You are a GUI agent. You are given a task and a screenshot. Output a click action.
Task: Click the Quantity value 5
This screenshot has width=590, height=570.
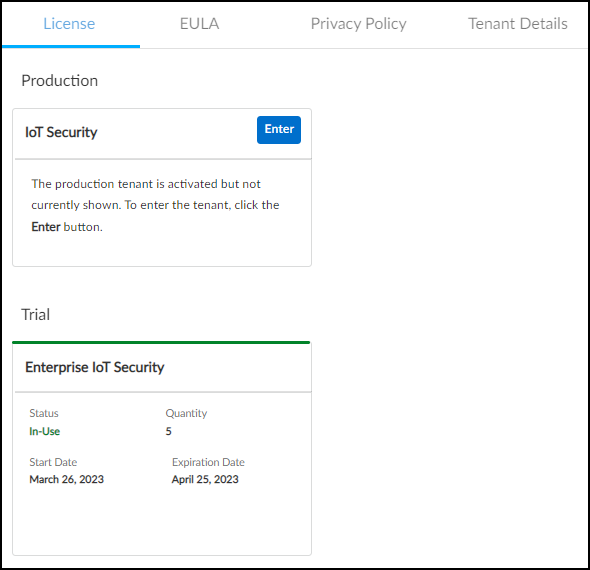pyautogui.click(x=169, y=431)
